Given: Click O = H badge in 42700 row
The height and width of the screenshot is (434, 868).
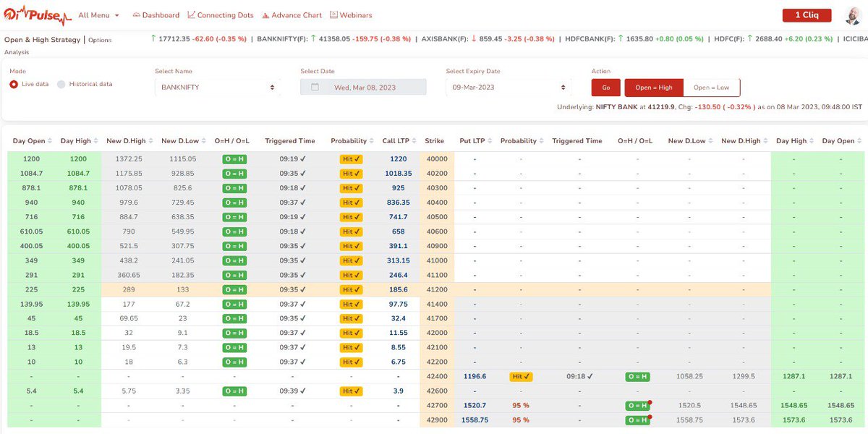Looking at the screenshot, I should point(638,405).
